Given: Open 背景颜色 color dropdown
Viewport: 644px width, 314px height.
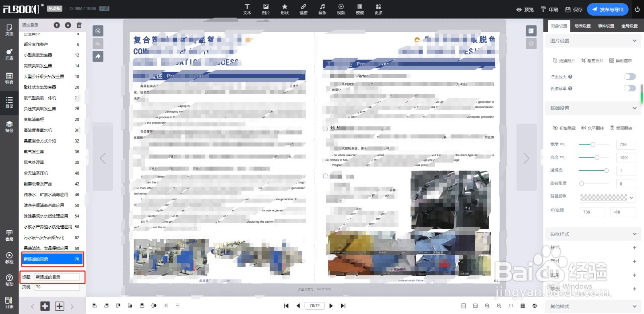Looking at the screenshot, I should coord(607,198).
